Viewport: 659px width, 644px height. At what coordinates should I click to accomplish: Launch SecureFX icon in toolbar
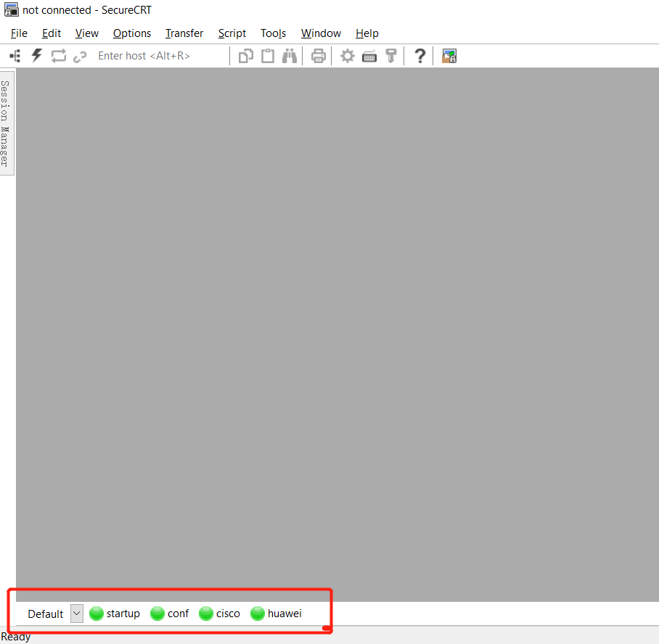(449, 56)
